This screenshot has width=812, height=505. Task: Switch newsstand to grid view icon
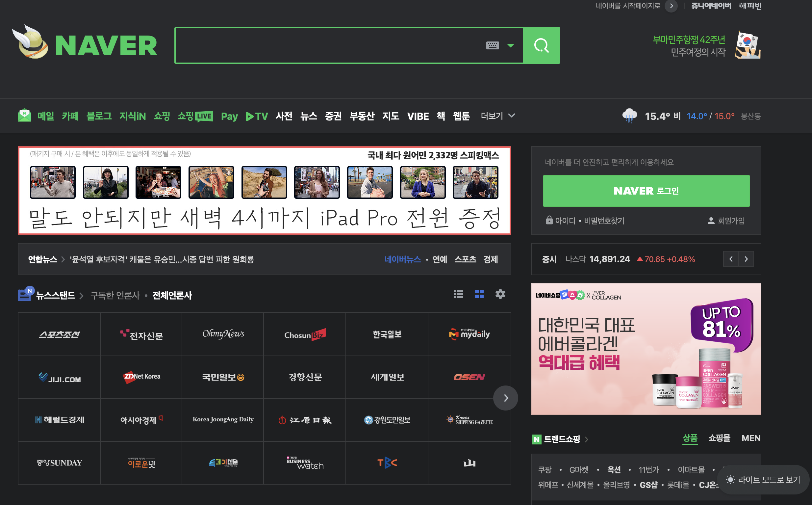click(479, 294)
